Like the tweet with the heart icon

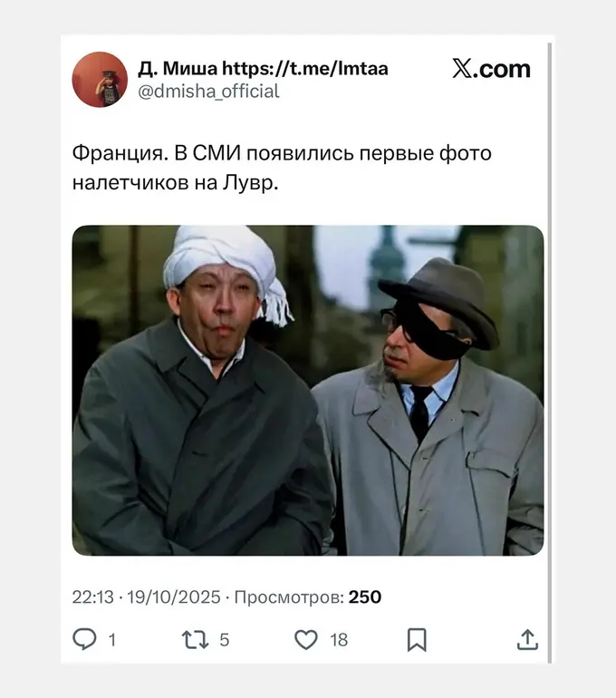[306, 640]
